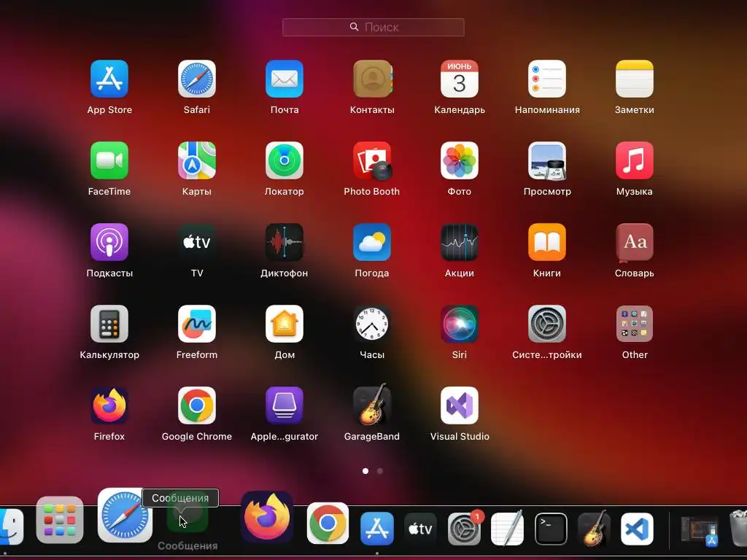Viewport: 747px width, 560px height.
Task: Click the Launchpad icon in the Dock
Action: (60, 520)
